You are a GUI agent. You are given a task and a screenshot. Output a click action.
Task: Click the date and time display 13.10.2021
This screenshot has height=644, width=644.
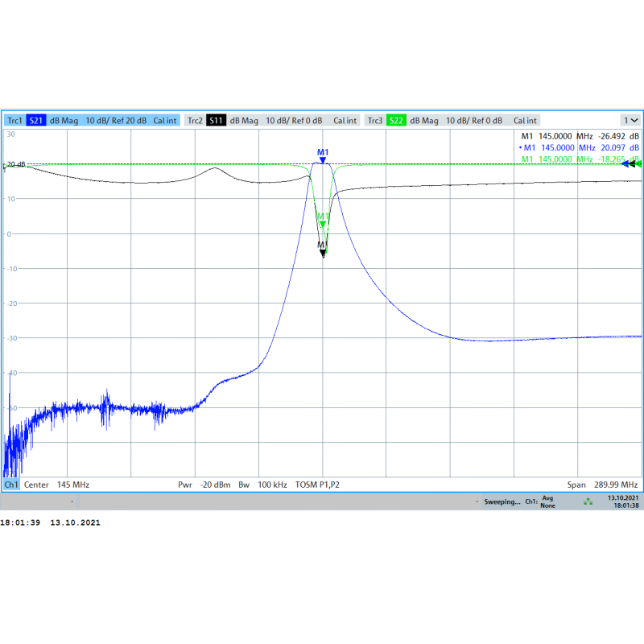point(623,502)
